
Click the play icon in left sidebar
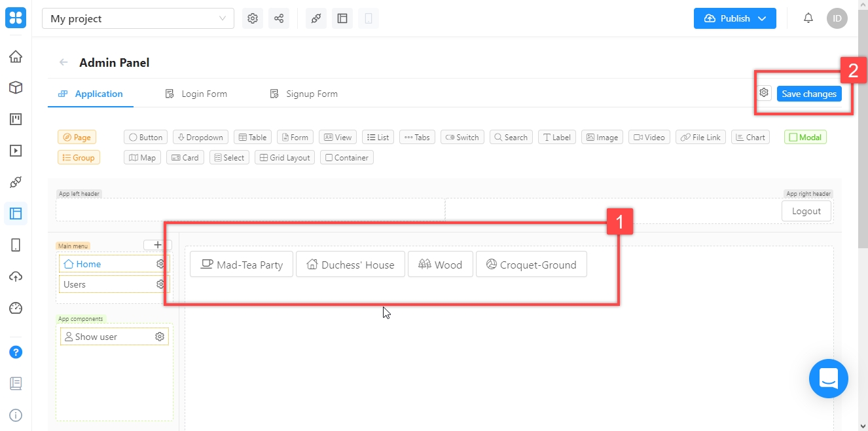point(16,151)
